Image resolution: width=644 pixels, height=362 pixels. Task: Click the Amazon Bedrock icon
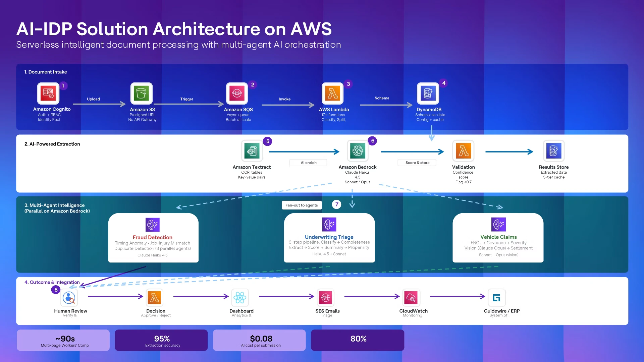click(358, 151)
